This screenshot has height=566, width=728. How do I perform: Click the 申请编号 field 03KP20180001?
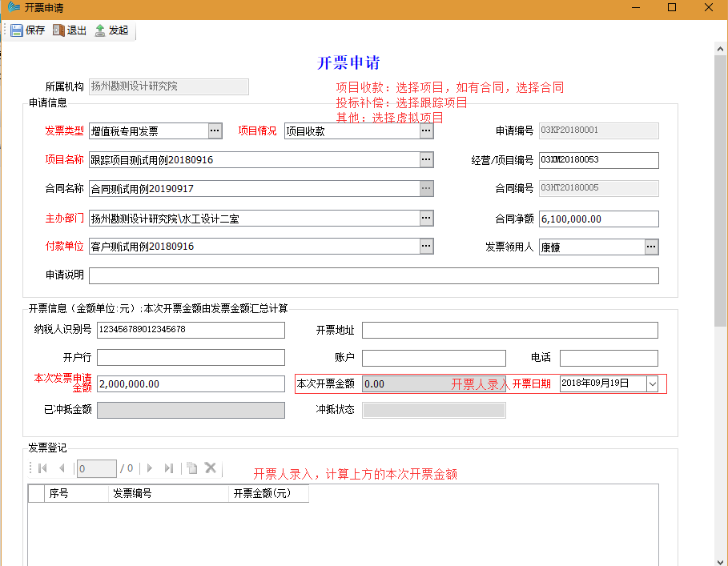(x=598, y=130)
